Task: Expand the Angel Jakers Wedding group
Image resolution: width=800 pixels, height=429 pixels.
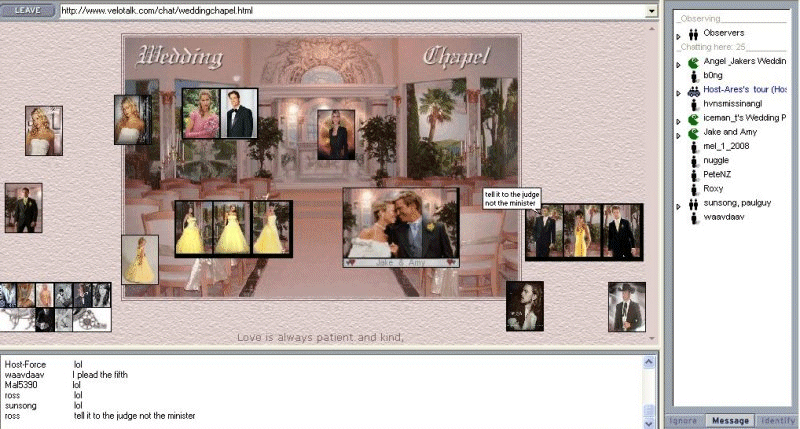Action: (678, 63)
